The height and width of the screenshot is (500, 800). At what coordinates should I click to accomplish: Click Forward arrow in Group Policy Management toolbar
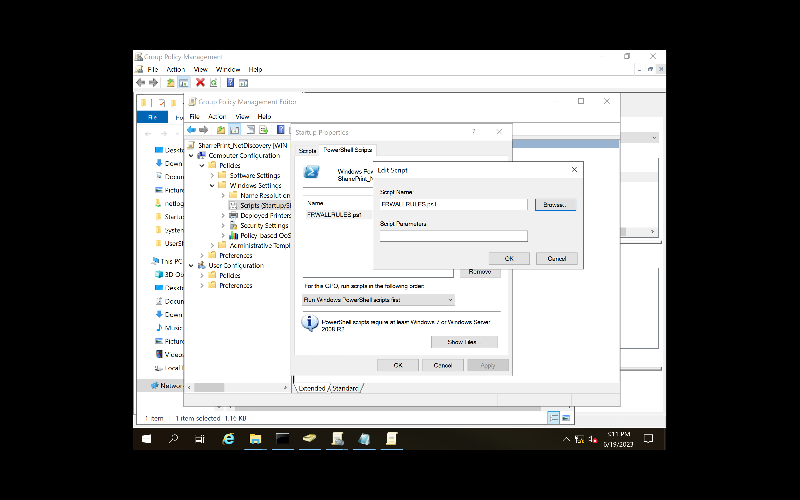(153, 83)
